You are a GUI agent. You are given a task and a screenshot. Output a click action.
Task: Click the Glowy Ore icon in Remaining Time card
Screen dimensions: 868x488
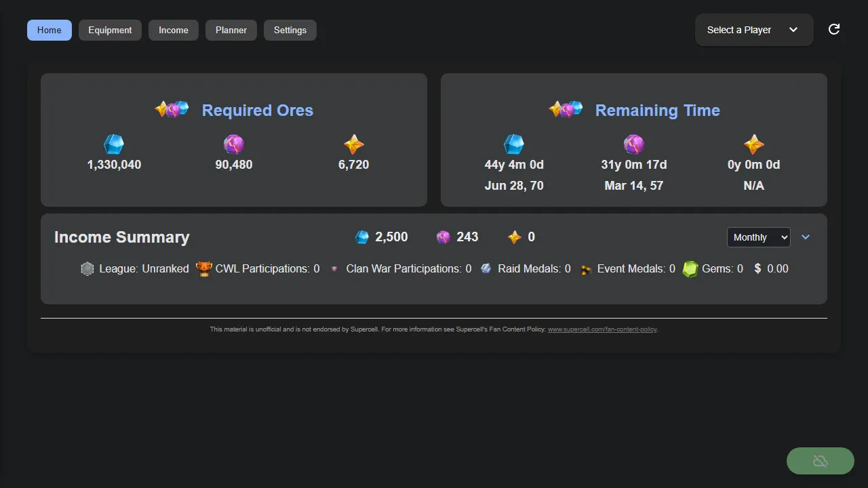pos(633,143)
